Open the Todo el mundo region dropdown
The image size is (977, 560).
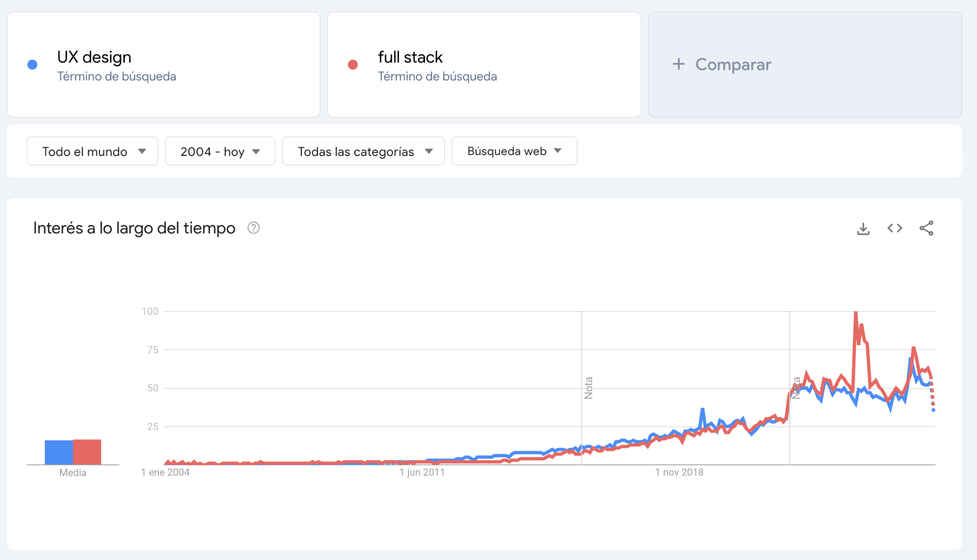[x=93, y=151]
